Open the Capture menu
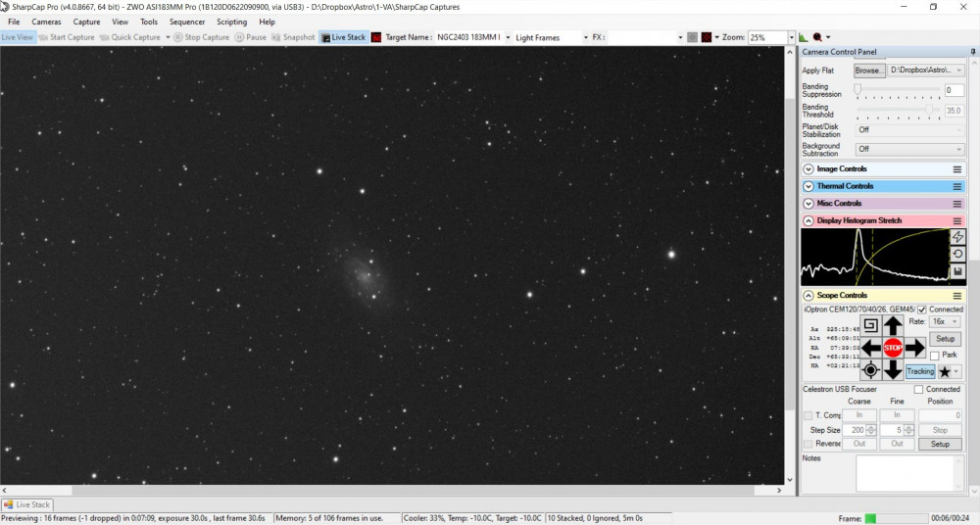The image size is (980, 525). click(x=86, y=22)
